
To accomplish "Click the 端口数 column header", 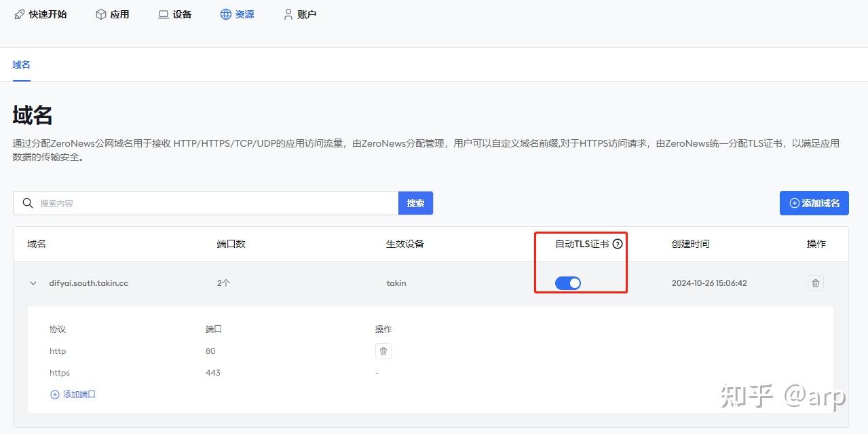I will click(x=231, y=244).
